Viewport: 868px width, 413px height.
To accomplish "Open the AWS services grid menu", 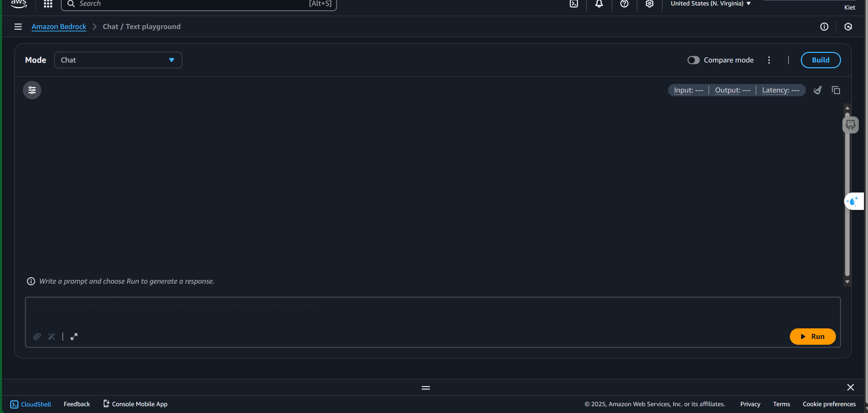I will click(48, 4).
